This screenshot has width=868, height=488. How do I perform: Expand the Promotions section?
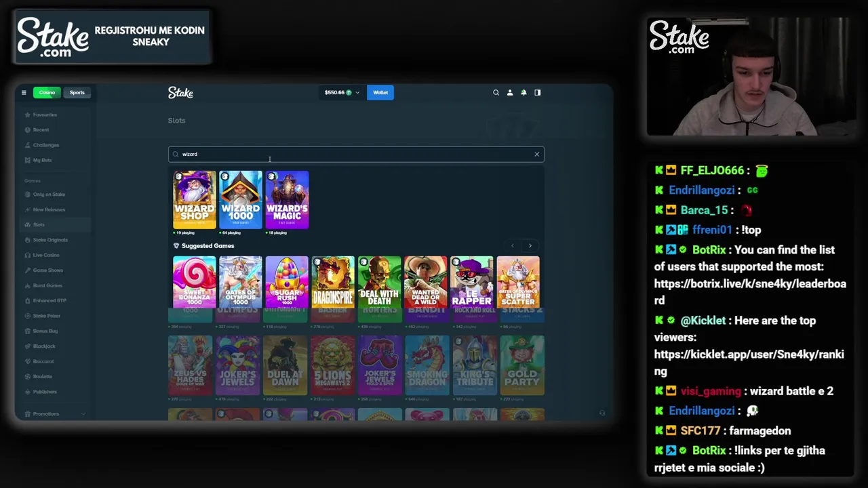(54, 414)
